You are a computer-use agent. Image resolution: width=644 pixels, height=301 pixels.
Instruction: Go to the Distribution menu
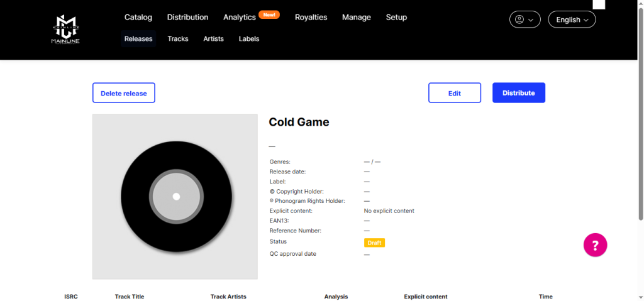(x=187, y=17)
